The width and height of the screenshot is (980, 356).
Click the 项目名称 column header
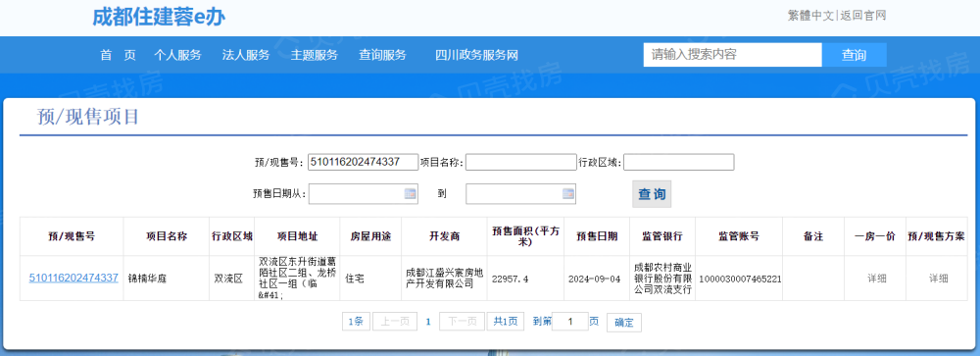click(167, 236)
